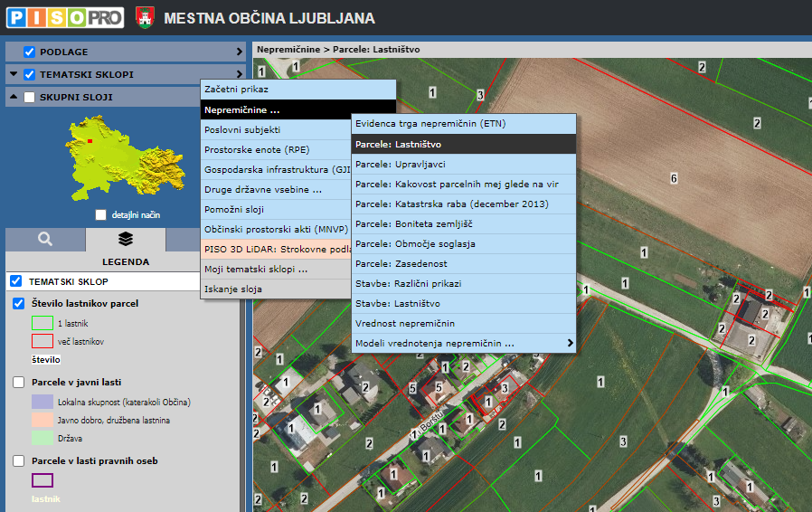Select 'Parcele: Upravljavci' from the submenu
Screen dimensions: 812x512
401,165
